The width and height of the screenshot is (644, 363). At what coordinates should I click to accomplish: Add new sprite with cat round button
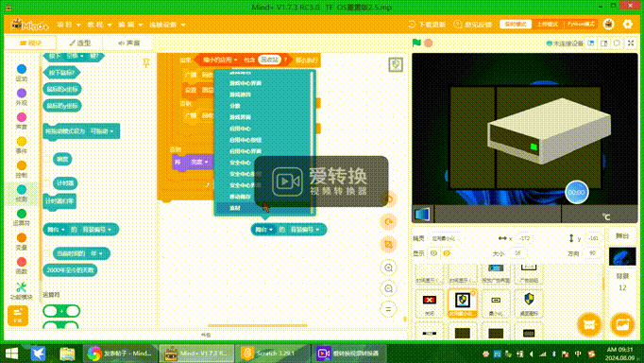589,324
